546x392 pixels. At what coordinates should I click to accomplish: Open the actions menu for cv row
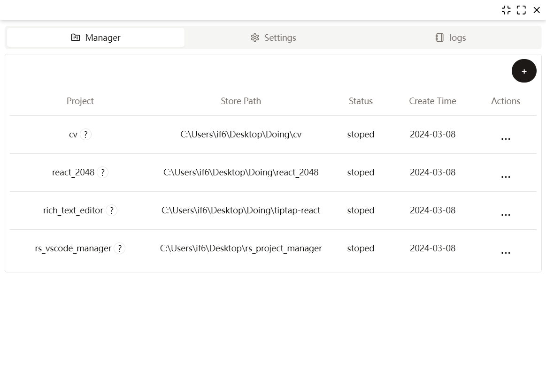506,139
